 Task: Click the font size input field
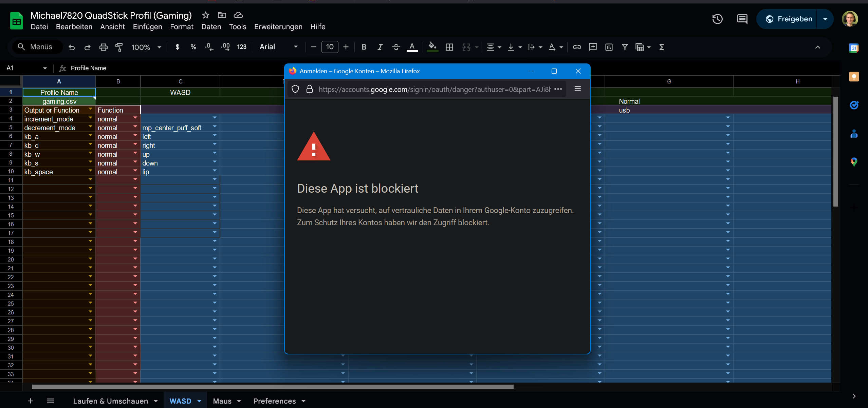pos(330,47)
